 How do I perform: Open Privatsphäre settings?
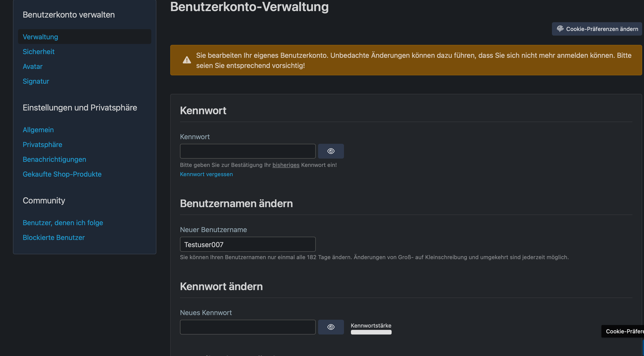pos(42,144)
